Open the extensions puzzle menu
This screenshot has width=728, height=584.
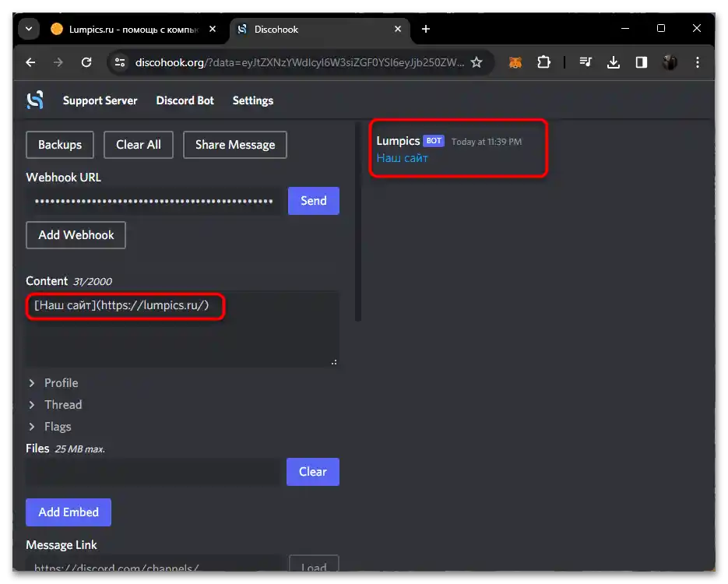point(543,62)
